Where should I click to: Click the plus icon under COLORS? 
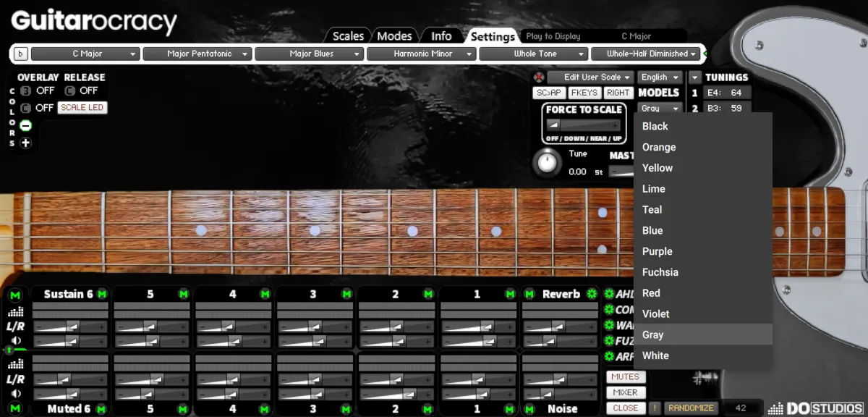pos(25,143)
